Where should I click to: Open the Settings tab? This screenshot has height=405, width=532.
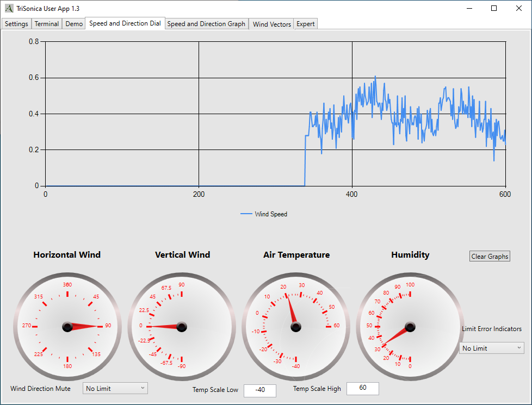[x=16, y=24]
